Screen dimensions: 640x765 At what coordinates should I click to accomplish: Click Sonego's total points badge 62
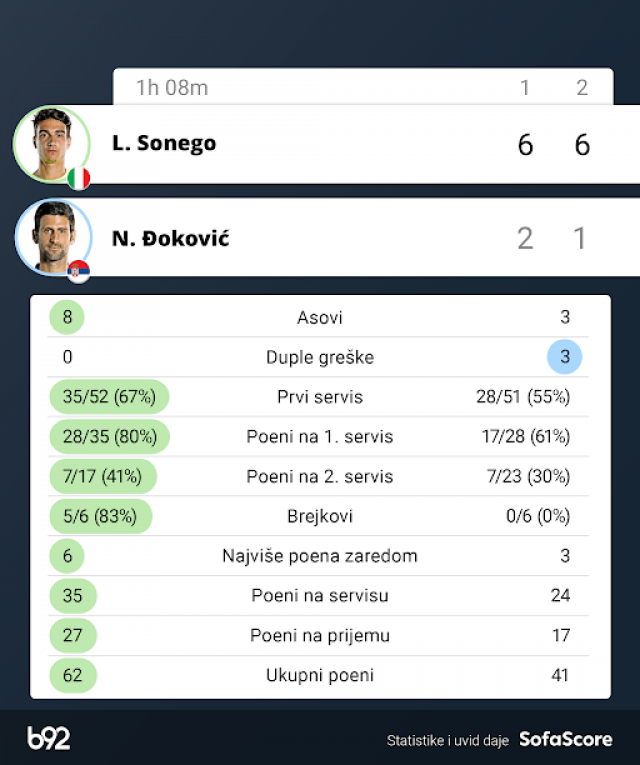click(x=73, y=675)
